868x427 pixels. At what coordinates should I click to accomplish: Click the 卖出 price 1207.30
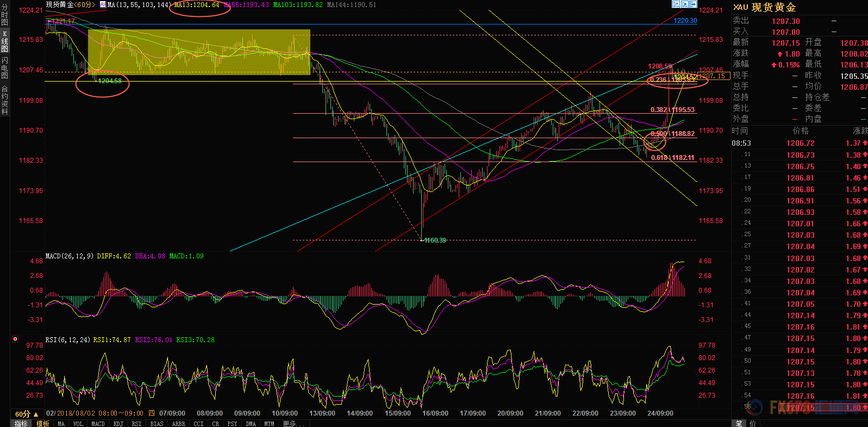(x=786, y=21)
